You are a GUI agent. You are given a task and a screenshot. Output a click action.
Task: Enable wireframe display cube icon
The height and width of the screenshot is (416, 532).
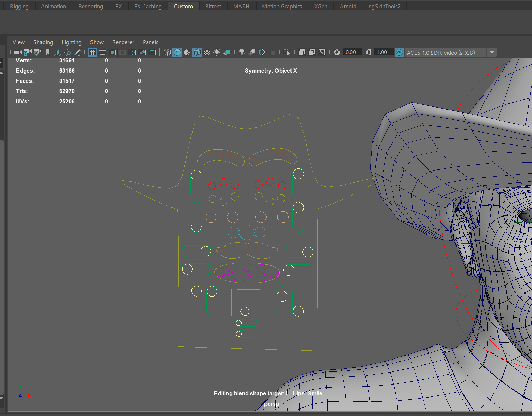[167, 52]
